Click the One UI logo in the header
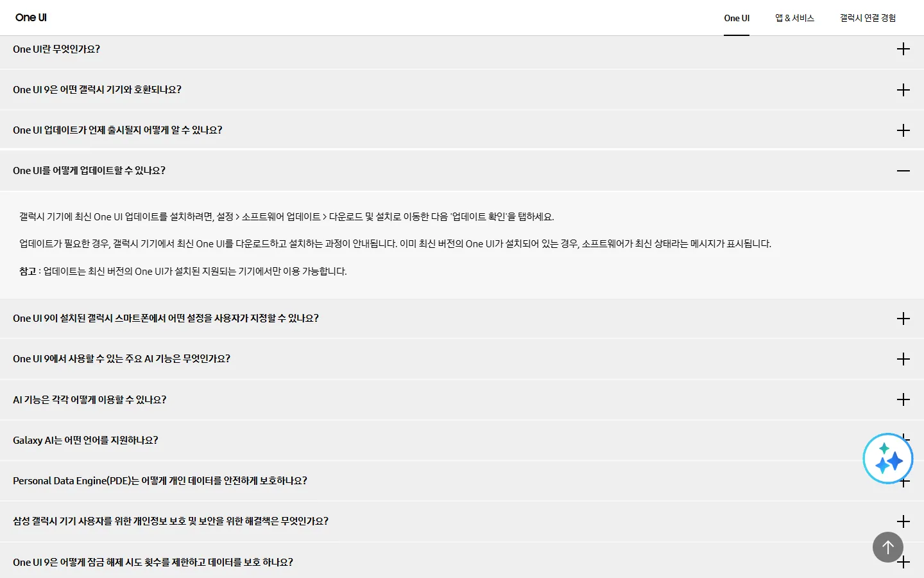924x578 pixels. (31, 17)
